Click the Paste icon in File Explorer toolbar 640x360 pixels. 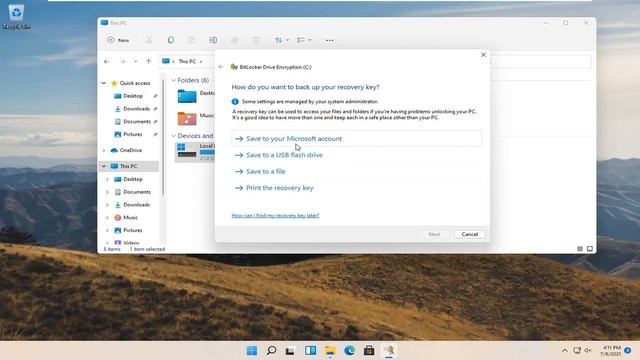click(192, 40)
